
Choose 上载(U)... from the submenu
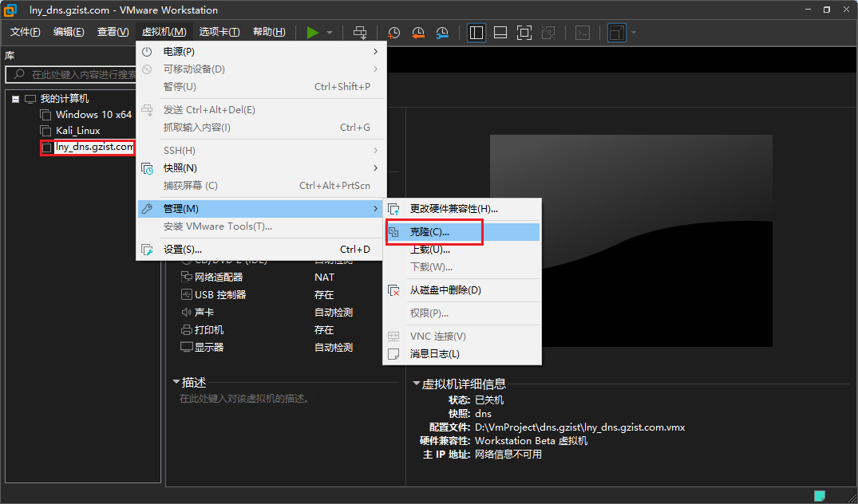[462, 250]
